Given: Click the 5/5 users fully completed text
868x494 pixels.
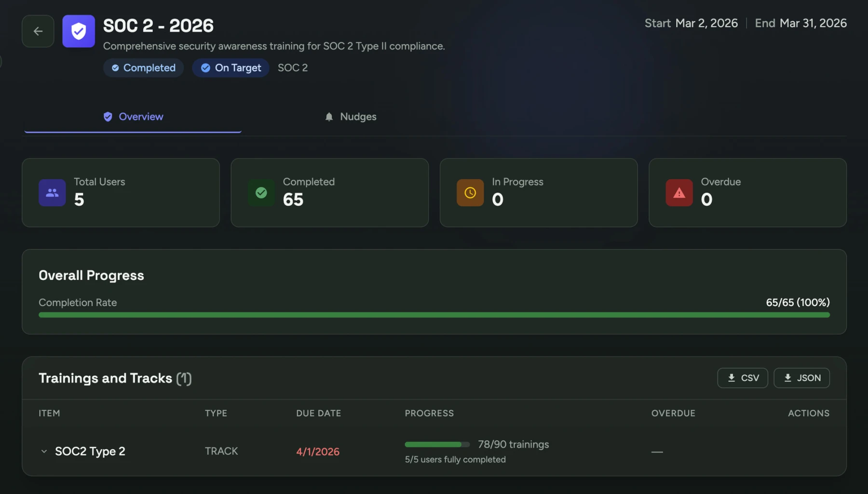Looking at the screenshot, I should [x=455, y=460].
